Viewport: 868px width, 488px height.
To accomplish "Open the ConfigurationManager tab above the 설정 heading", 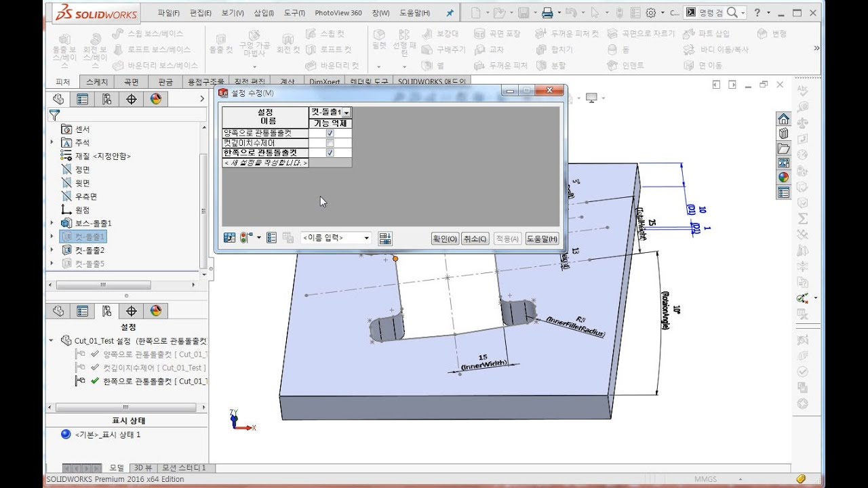I will 107,311.
